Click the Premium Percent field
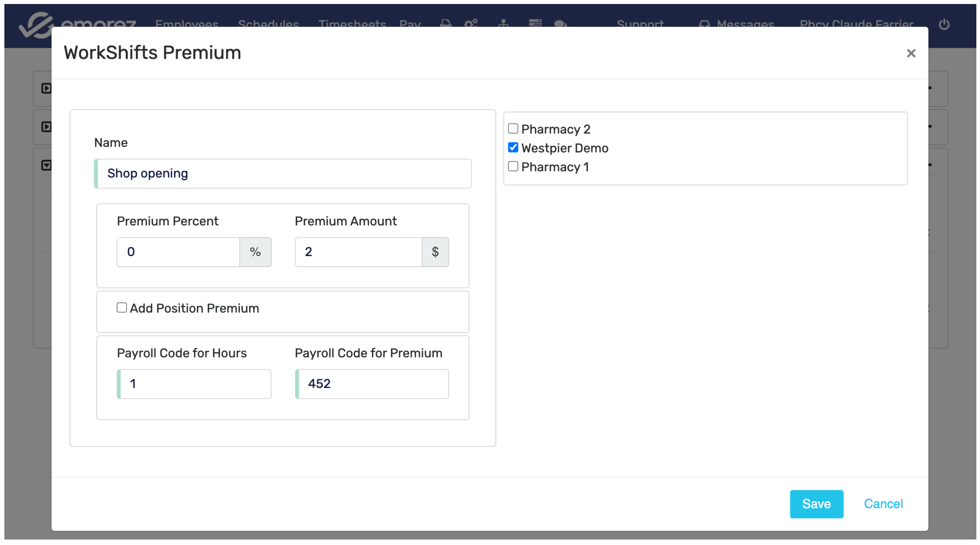 click(178, 252)
